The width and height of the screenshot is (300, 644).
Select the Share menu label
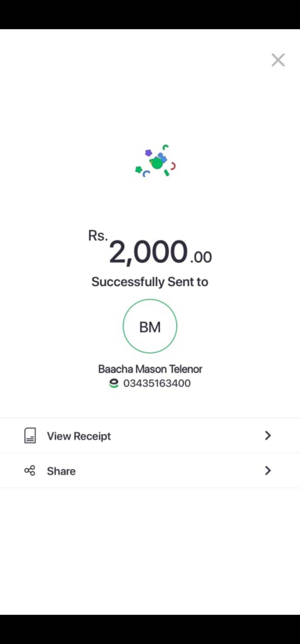point(61,471)
